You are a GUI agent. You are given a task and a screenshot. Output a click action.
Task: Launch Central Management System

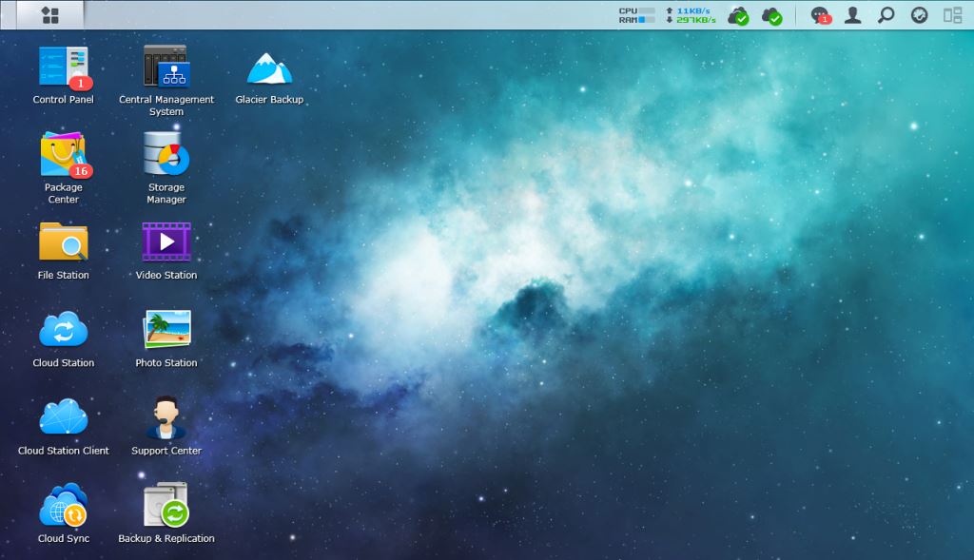[166, 67]
